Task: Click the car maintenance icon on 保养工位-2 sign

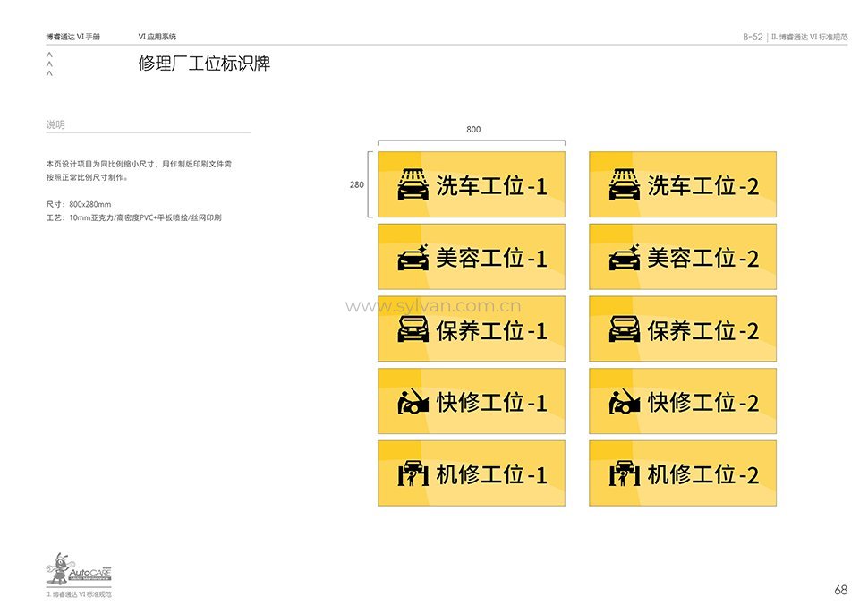Action: point(625,329)
